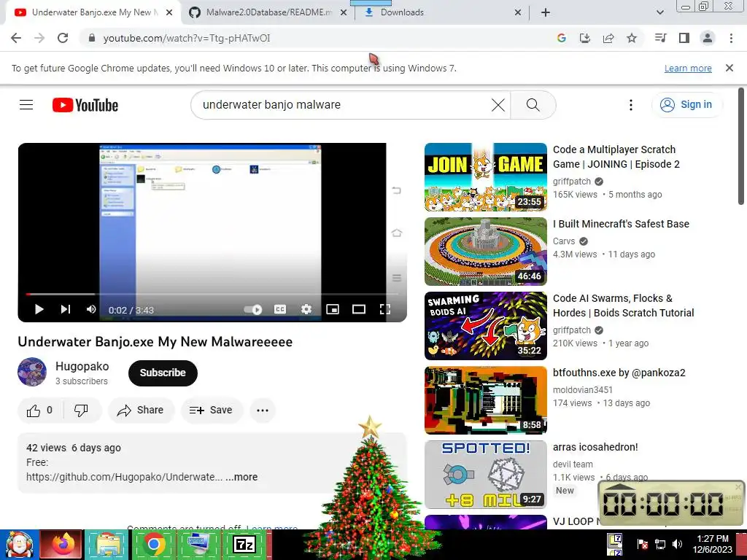Open more actions menu beside Save
The image size is (747, 560).
coord(263,410)
